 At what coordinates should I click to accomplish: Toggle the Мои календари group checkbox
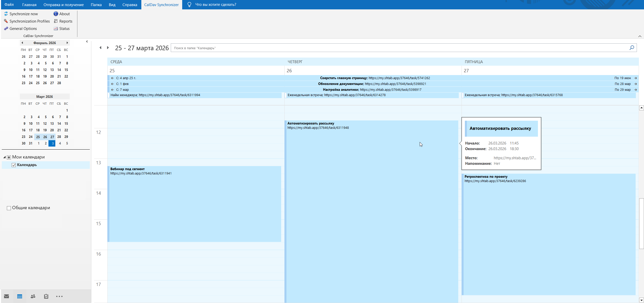[9, 157]
